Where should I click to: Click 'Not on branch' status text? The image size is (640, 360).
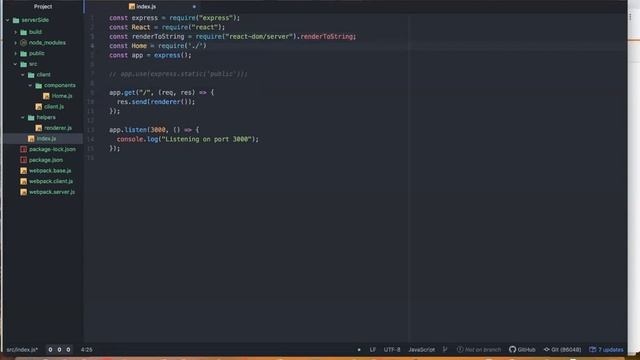pyautogui.click(x=483, y=349)
